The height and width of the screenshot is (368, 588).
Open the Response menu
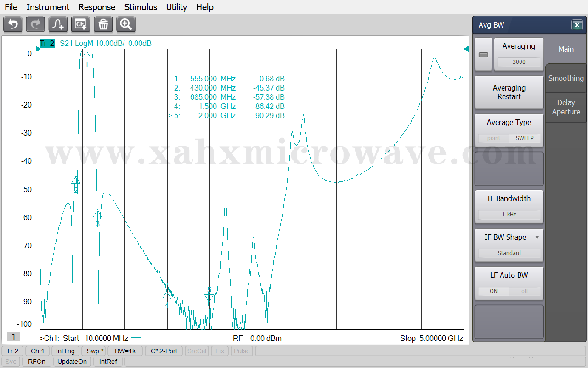97,7
